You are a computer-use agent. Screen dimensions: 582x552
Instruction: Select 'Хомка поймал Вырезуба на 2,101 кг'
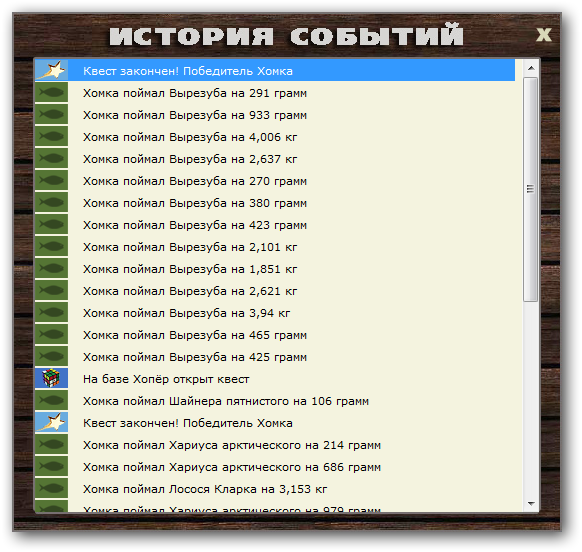click(275, 246)
